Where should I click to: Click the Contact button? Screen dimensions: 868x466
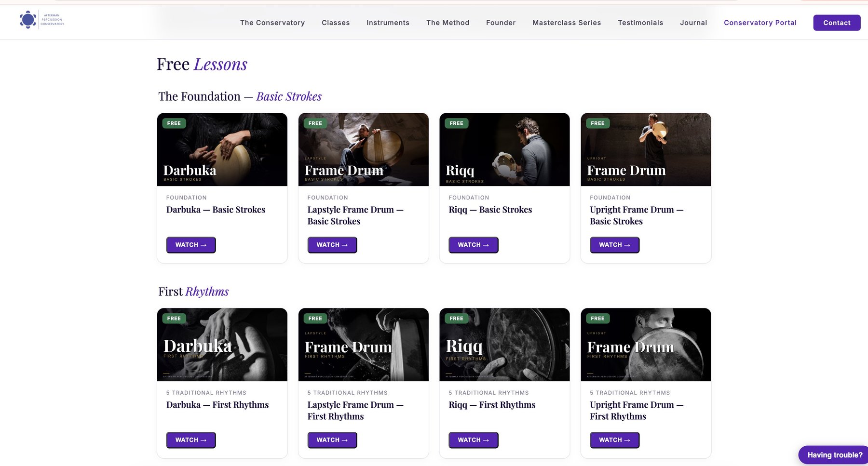tap(837, 23)
